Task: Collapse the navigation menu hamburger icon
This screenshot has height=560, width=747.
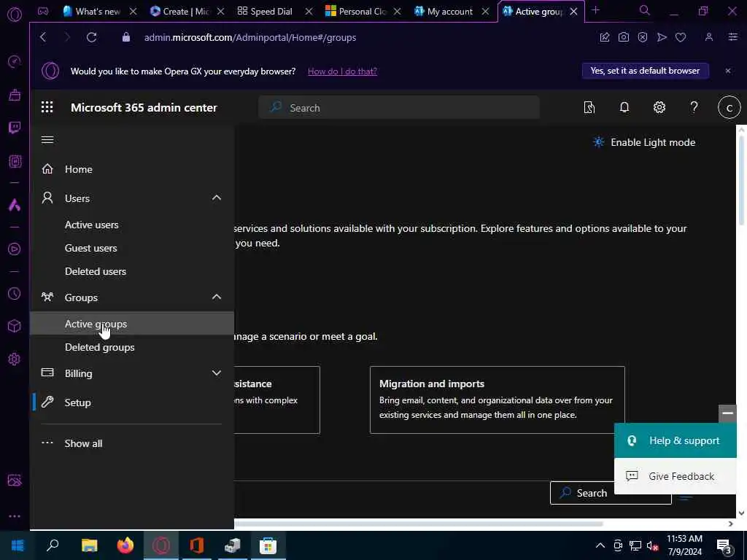Action: (x=47, y=139)
